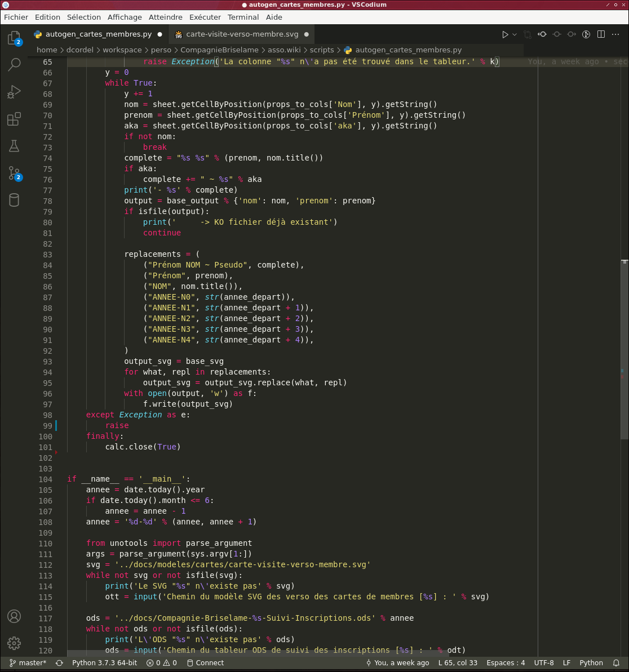Click breadcrumb file autogen_cartes_membres.py
The width and height of the screenshot is (629, 672).
[402, 50]
